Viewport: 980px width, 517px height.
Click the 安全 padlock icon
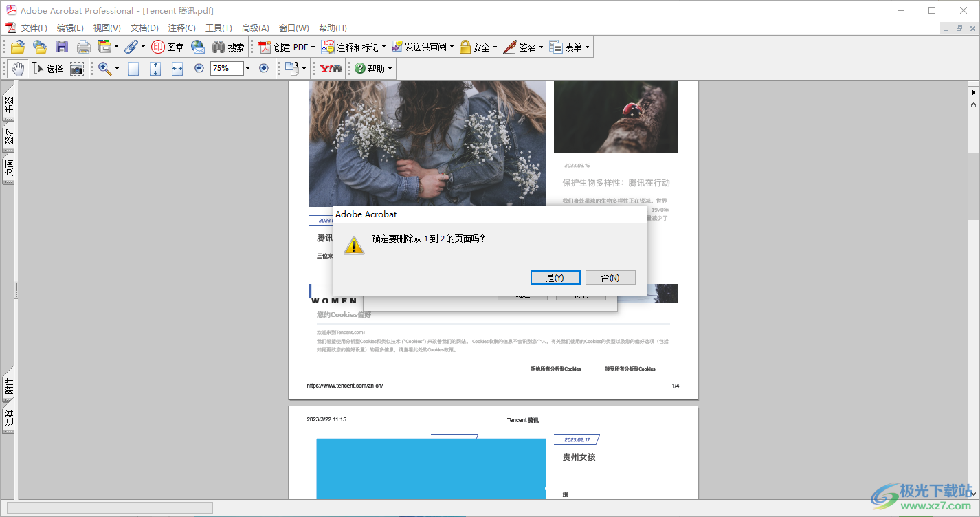coord(465,47)
